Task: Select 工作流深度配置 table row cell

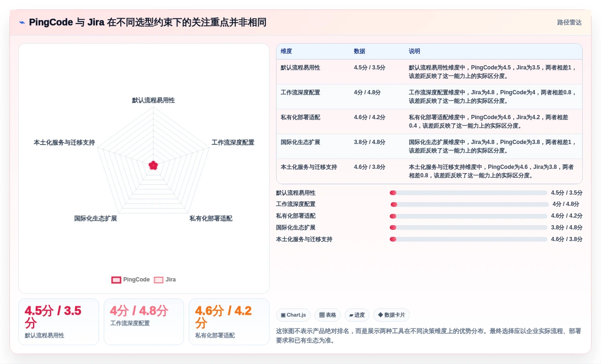Action: (x=300, y=92)
